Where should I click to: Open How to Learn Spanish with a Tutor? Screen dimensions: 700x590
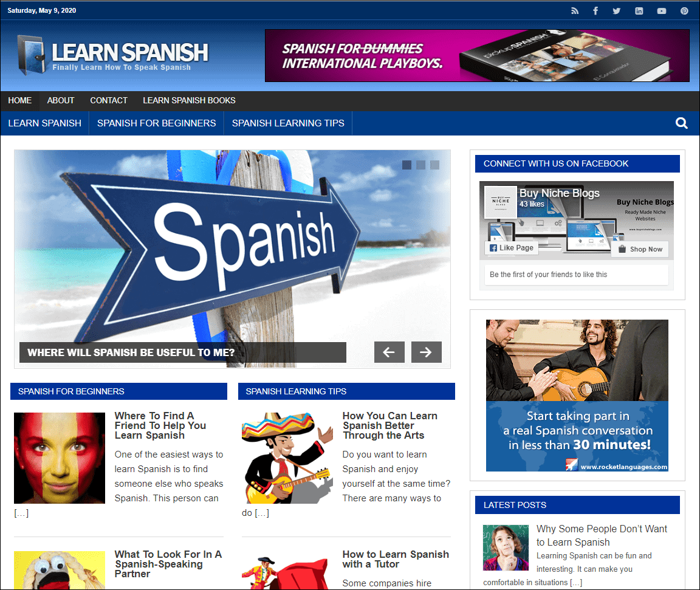pyautogui.click(x=396, y=559)
